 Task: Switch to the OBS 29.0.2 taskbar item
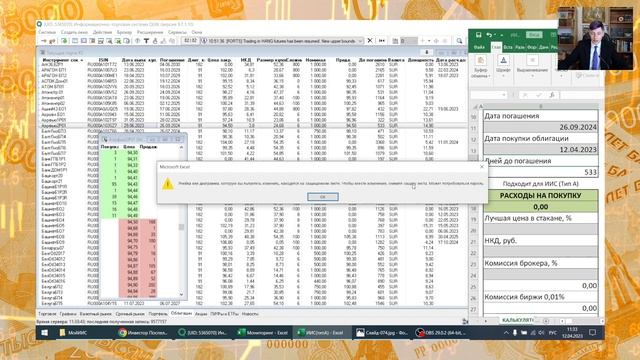click(442, 333)
